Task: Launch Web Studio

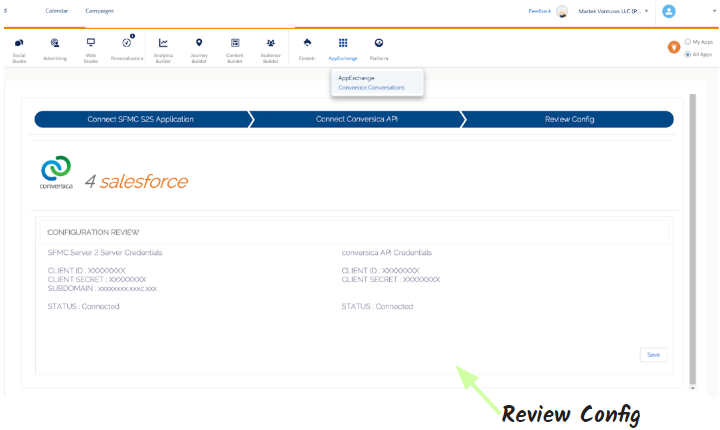Action: (90, 50)
